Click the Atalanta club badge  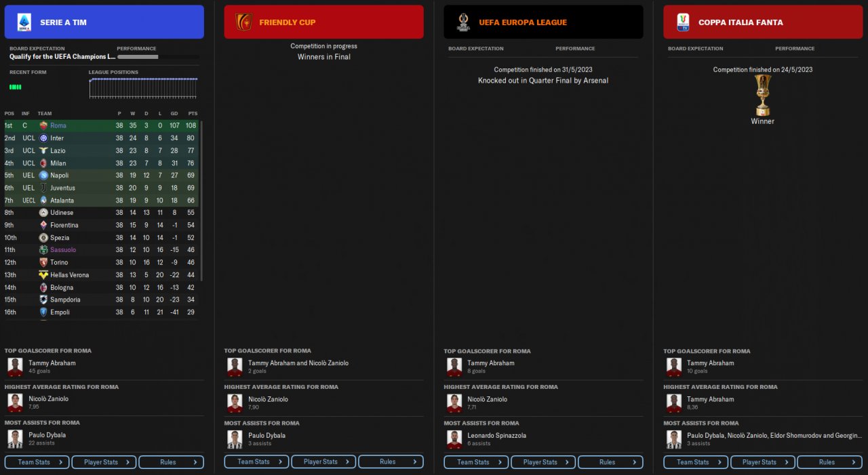pyautogui.click(x=43, y=201)
